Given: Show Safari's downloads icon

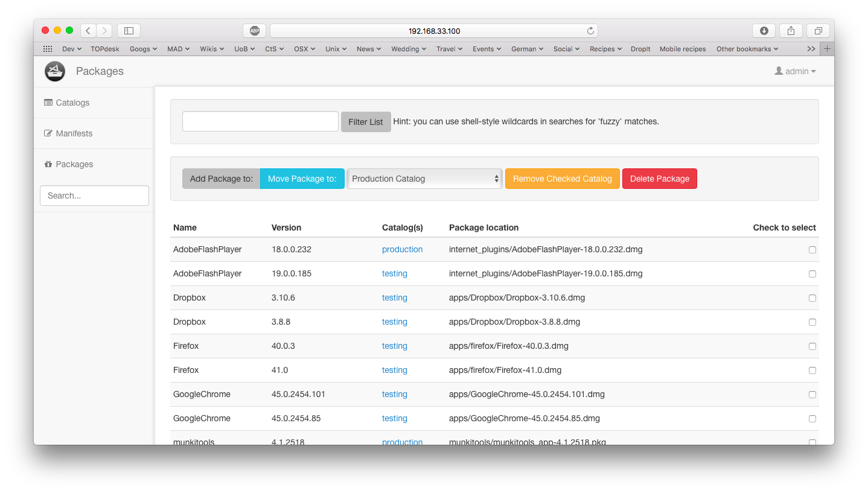Looking at the screenshot, I should pyautogui.click(x=764, y=31).
